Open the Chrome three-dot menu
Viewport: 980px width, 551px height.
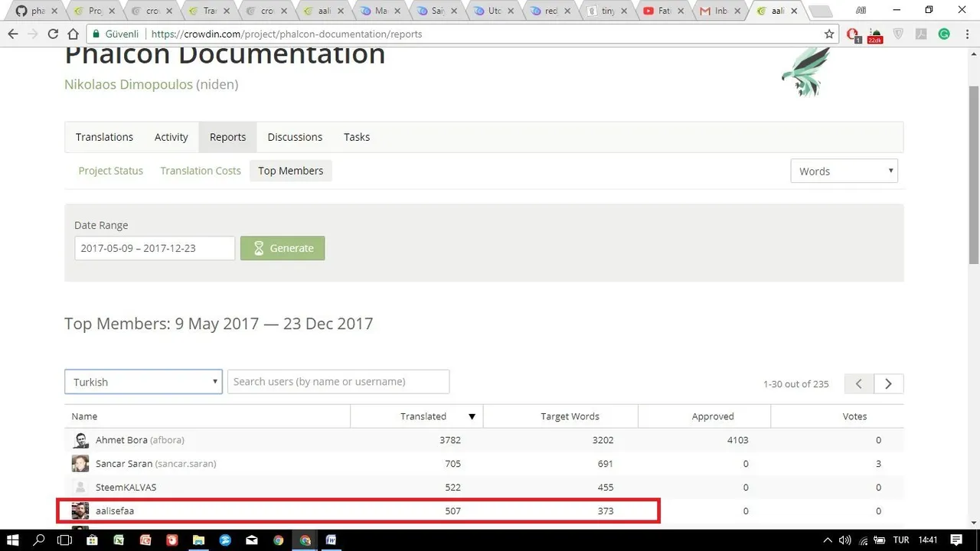(x=966, y=34)
